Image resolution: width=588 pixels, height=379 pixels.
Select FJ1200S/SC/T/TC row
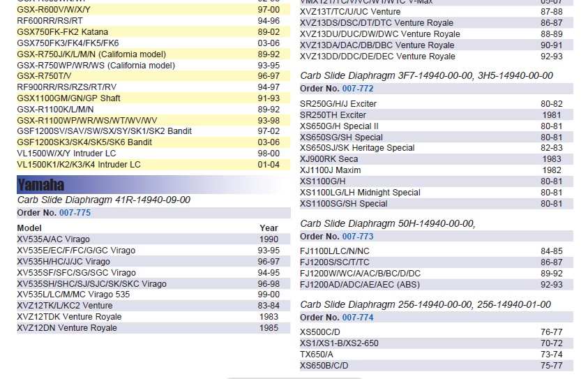(x=437, y=262)
